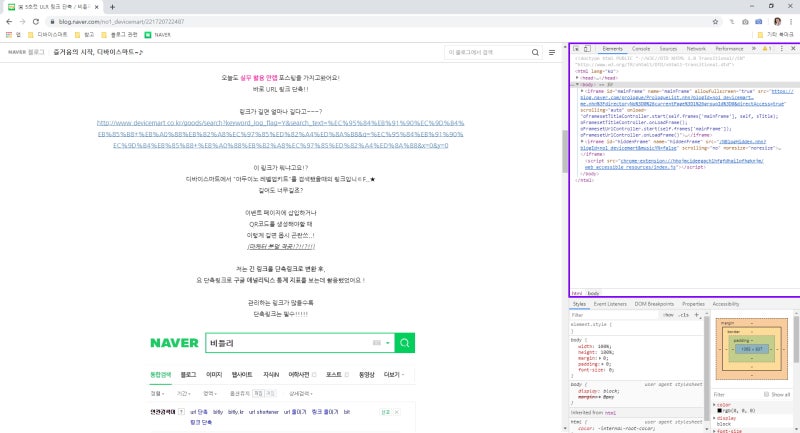This screenshot has height=433, width=800.
Task: Open the 기간 period dropdown
Action: pyautogui.click(x=184, y=393)
